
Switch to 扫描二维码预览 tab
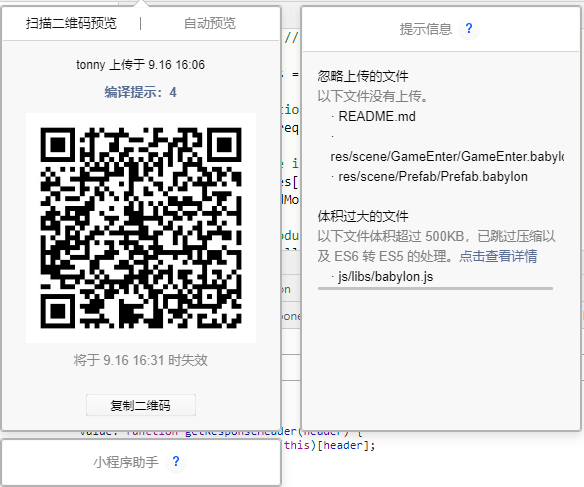[71, 23]
